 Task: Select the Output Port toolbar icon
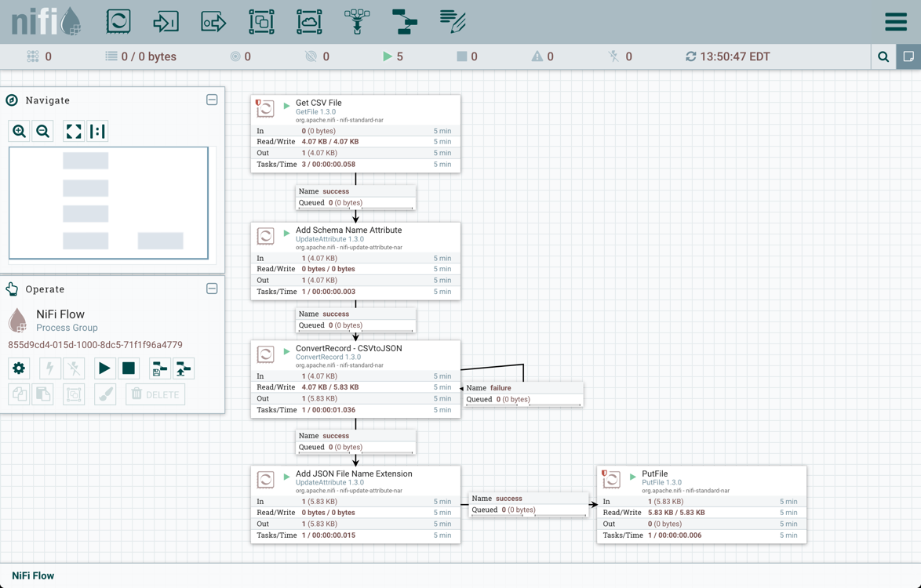coord(213,21)
